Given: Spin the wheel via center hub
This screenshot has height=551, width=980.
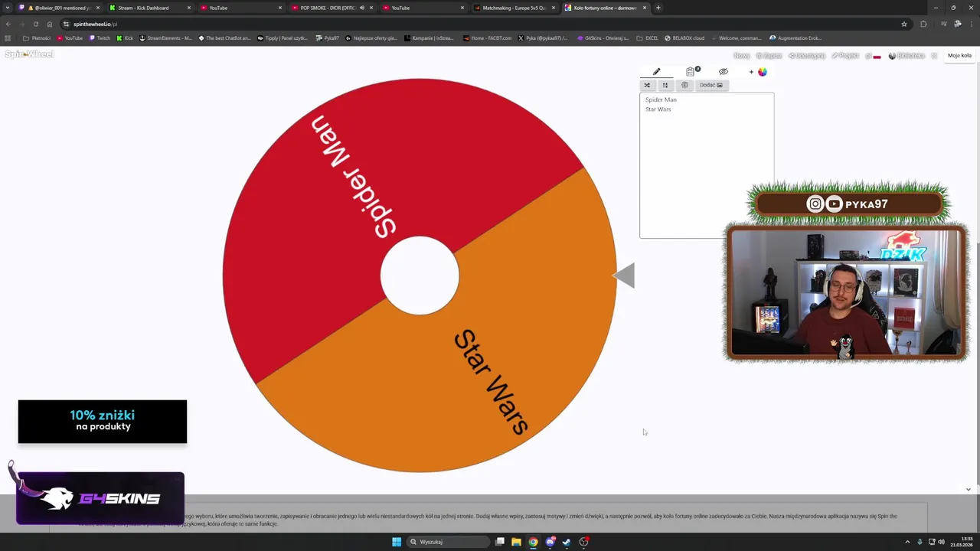Looking at the screenshot, I should [x=420, y=275].
